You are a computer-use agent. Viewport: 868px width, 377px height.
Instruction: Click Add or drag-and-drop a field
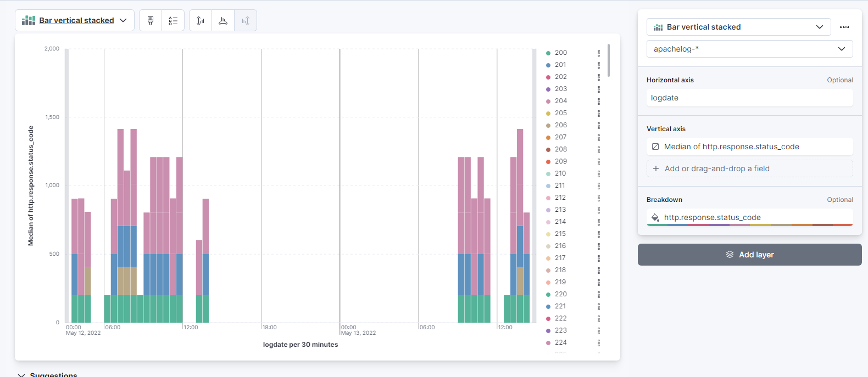coord(749,168)
